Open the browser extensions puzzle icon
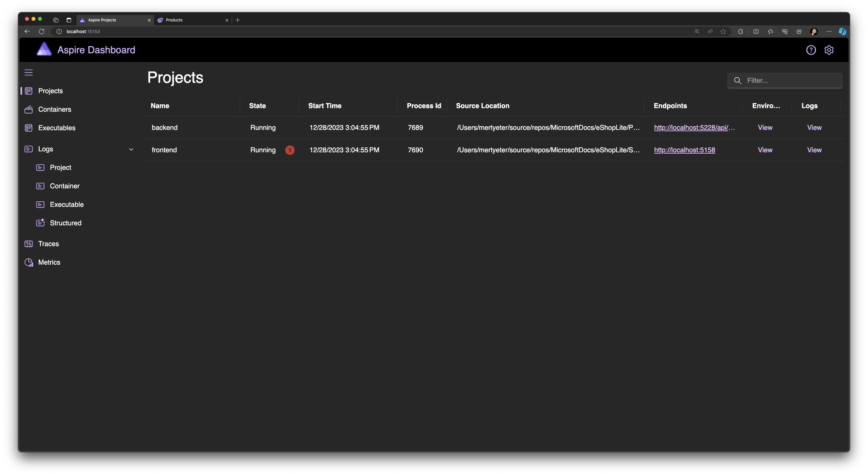This screenshot has height=476, width=868. pyautogui.click(x=740, y=31)
